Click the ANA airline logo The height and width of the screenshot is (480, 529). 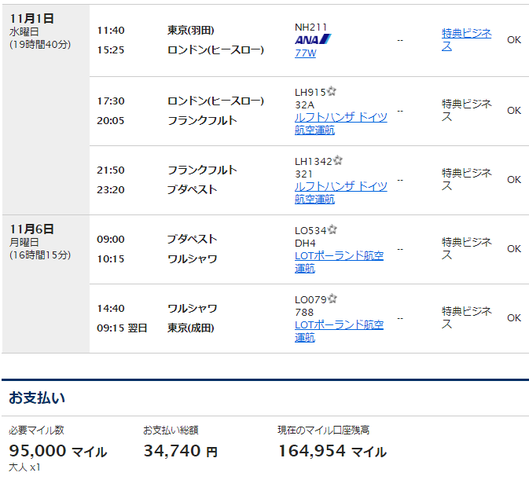pos(313,39)
